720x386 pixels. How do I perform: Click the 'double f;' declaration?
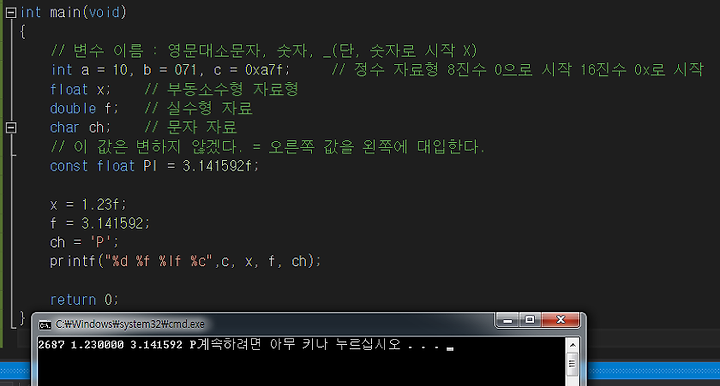[84, 108]
